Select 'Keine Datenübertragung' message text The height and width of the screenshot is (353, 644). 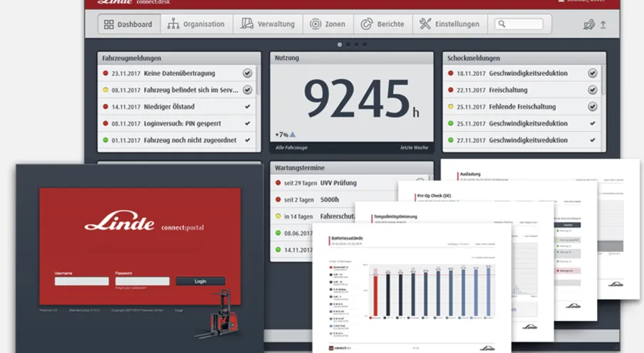click(180, 73)
